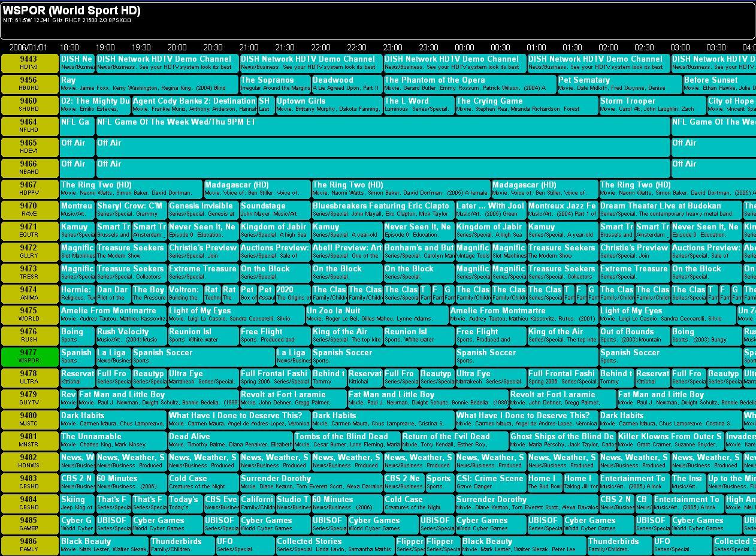Select the Pet Sematary movie
The height and width of the screenshot is (556, 756).
619,84
